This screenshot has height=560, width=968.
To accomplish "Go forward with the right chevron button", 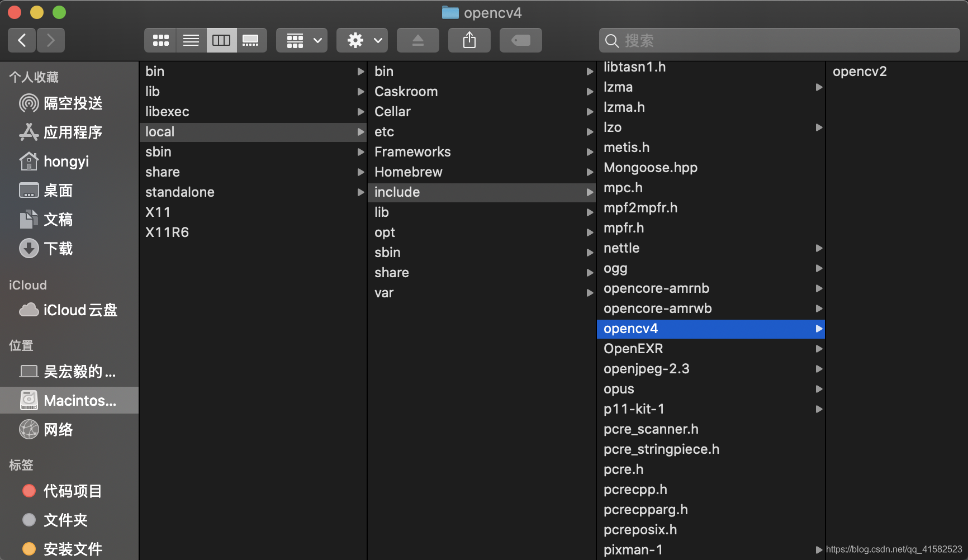I will pos(51,40).
